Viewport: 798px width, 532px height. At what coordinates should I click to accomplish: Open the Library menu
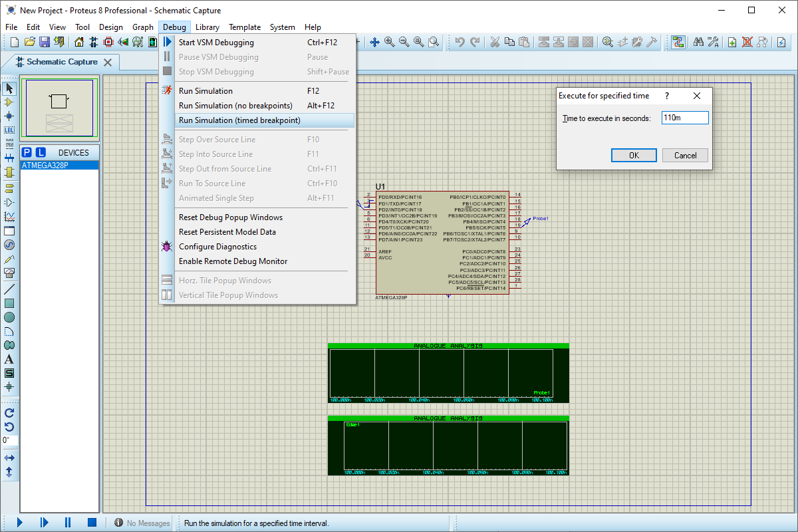pyautogui.click(x=207, y=27)
